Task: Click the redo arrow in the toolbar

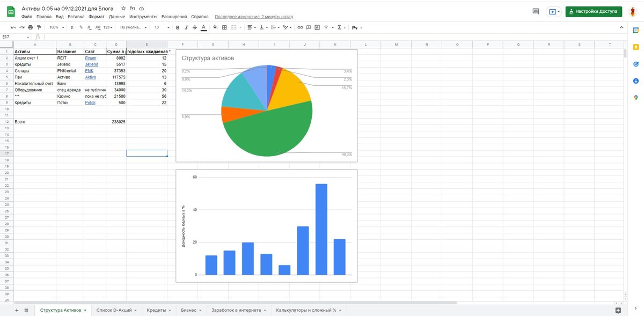Action: point(22,27)
